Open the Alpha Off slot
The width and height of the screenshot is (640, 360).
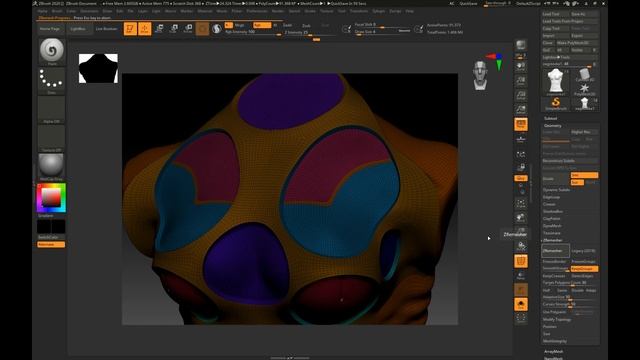[51, 109]
